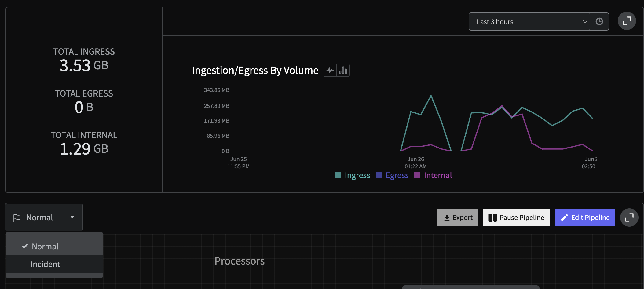Switch chart to line graph view

[x=330, y=71]
